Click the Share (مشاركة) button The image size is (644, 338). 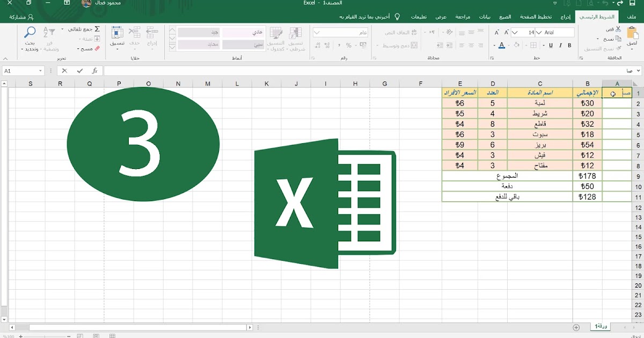22,17
